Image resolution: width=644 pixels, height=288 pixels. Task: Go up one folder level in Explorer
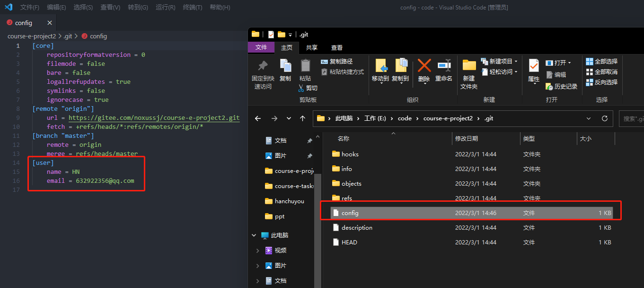pyautogui.click(x=303, y=118)
